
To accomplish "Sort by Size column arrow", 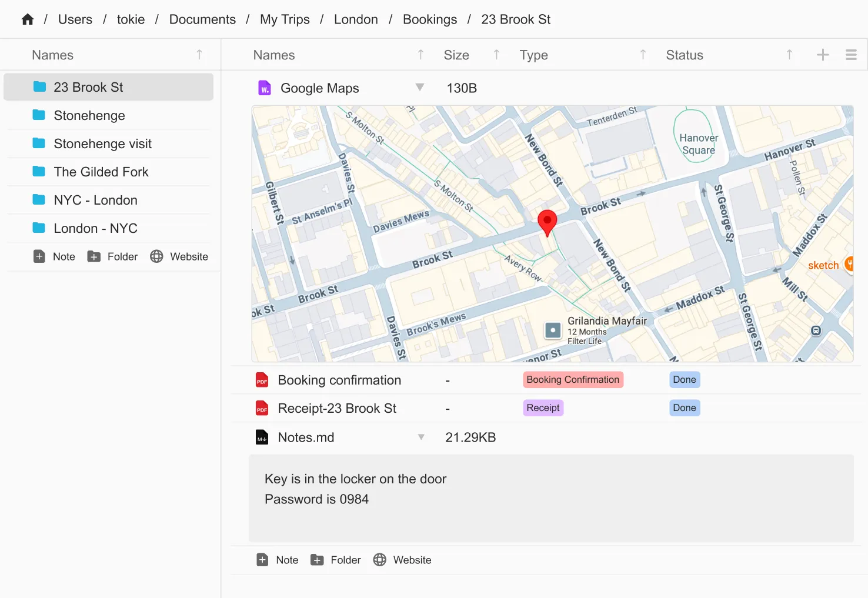I will (496, 55).
